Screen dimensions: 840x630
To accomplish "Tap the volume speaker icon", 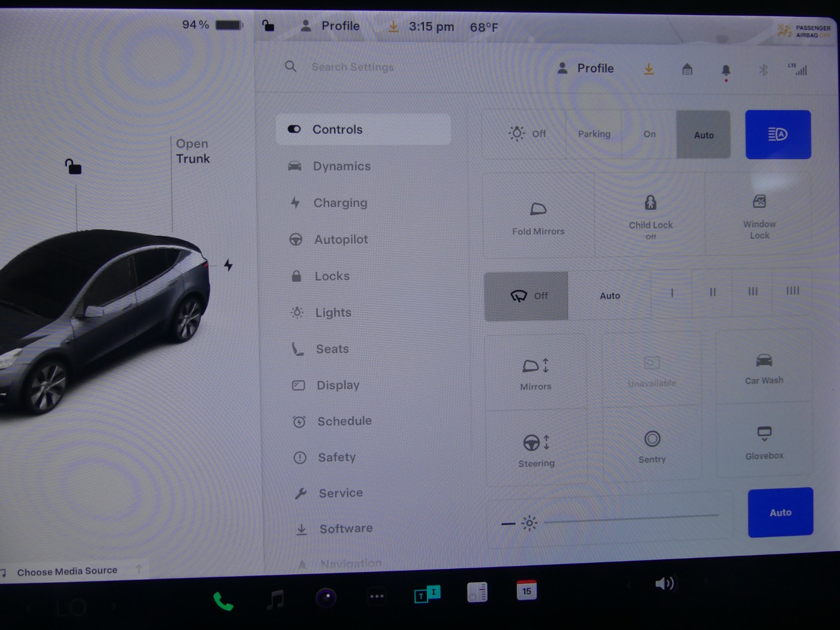I will [664, 583].
